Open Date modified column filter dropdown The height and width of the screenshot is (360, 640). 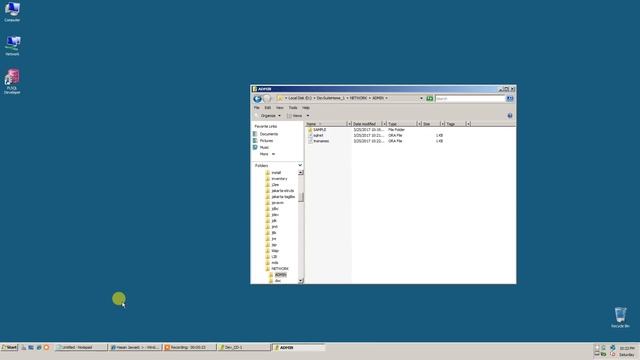[384, 124]
